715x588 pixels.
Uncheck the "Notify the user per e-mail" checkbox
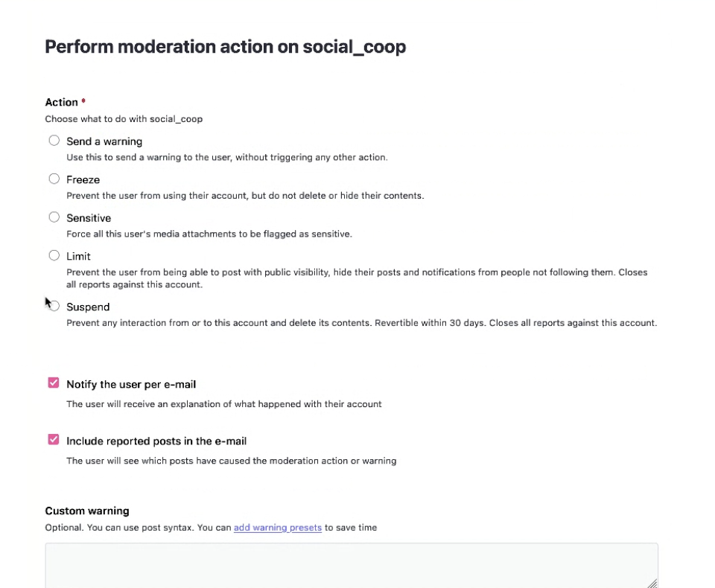point(54,383)
